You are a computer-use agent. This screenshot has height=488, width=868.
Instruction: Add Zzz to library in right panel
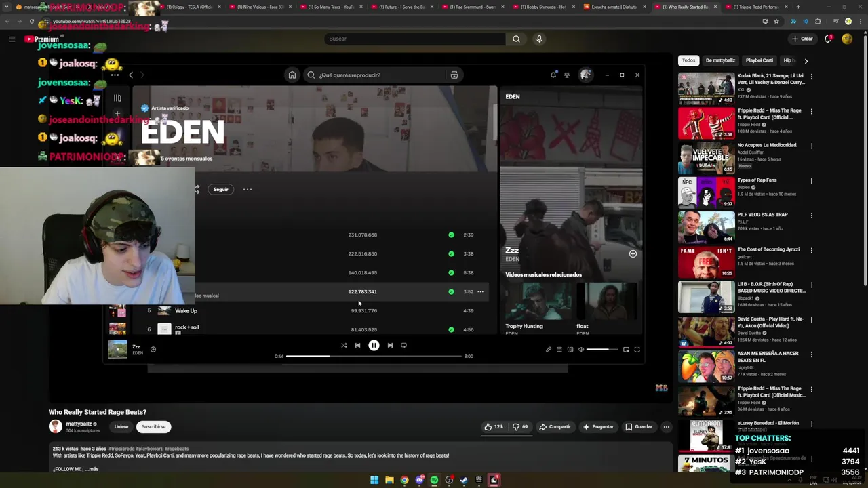click(633, 254)
